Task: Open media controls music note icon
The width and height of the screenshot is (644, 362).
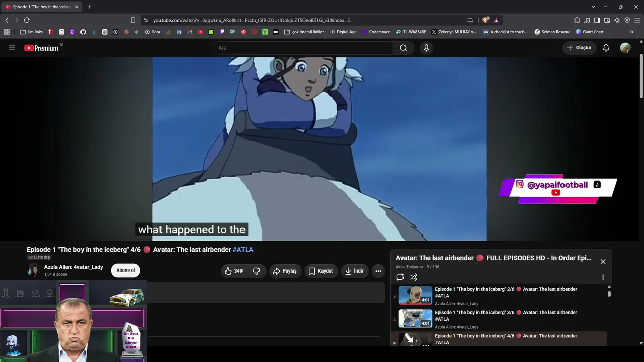Action: click(587, 20)
